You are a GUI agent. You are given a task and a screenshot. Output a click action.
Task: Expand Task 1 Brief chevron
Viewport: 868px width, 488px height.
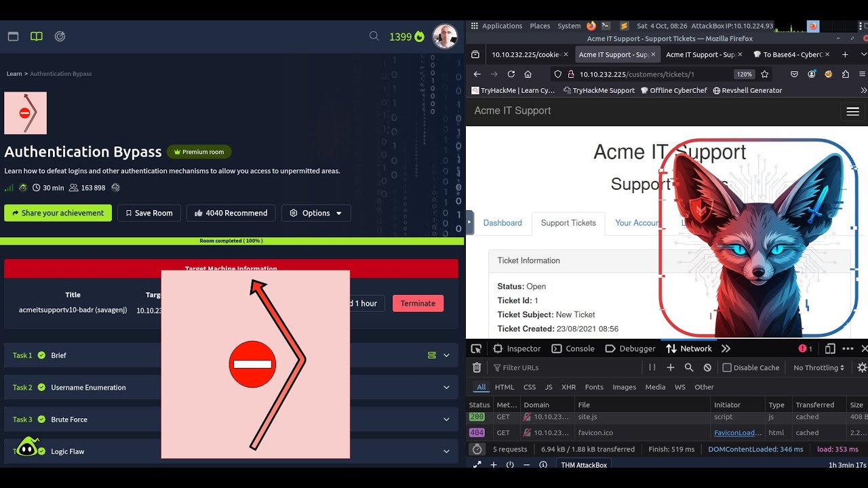446,355
